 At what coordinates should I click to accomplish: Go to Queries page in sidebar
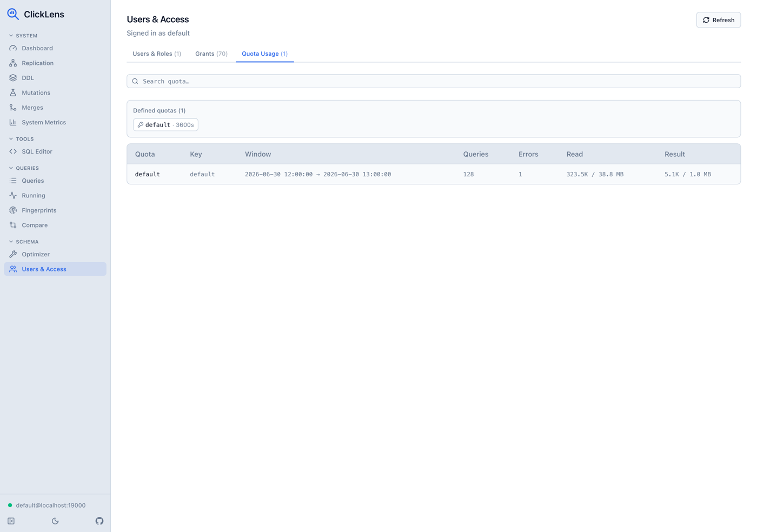(55, 181)
